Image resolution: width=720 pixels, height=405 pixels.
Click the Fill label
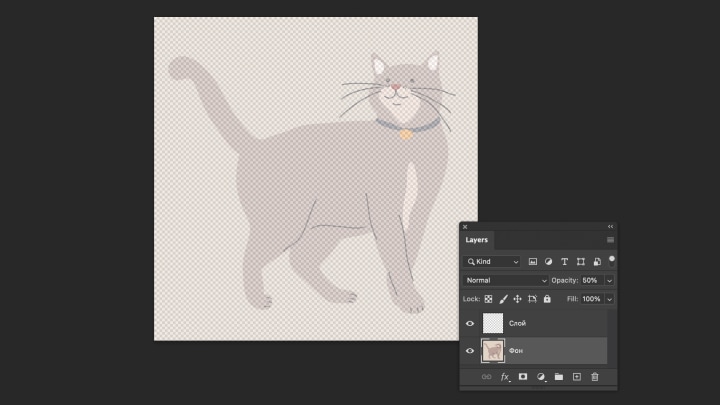tap(572, 299)
